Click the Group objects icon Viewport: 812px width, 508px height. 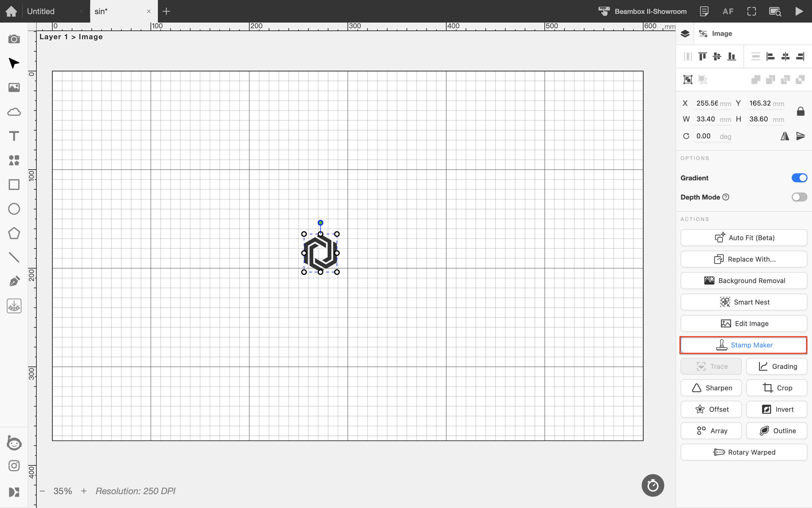[x=688, y=80]
